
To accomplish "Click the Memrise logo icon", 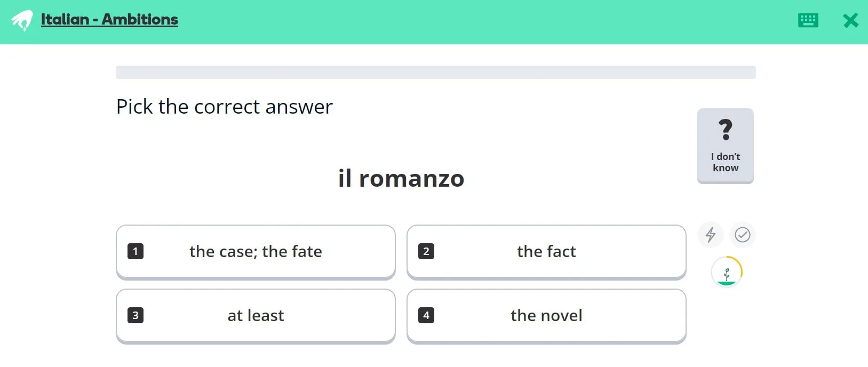I will pos(22,20).
